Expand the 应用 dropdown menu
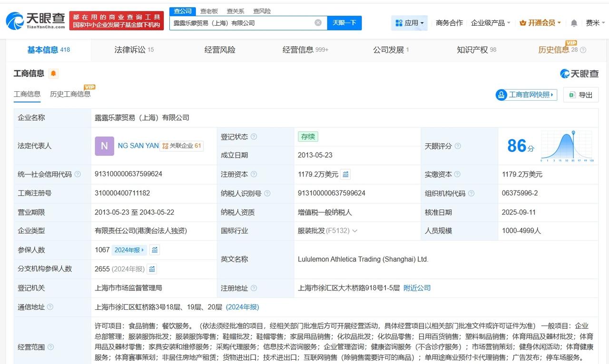Viewport: 609px width, 364px height. pyautogui.click(x=409, y=23)
